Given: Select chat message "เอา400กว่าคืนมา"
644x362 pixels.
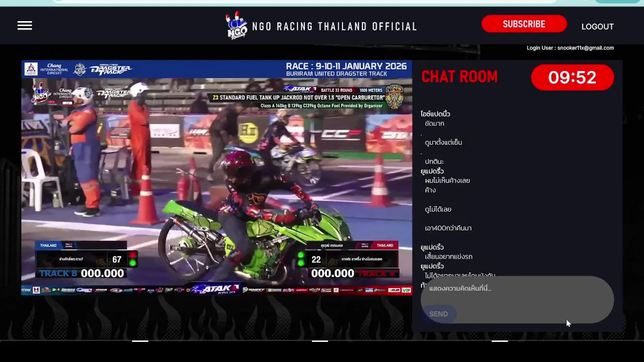Looking at the screenshot, I should tap(448, 228).
